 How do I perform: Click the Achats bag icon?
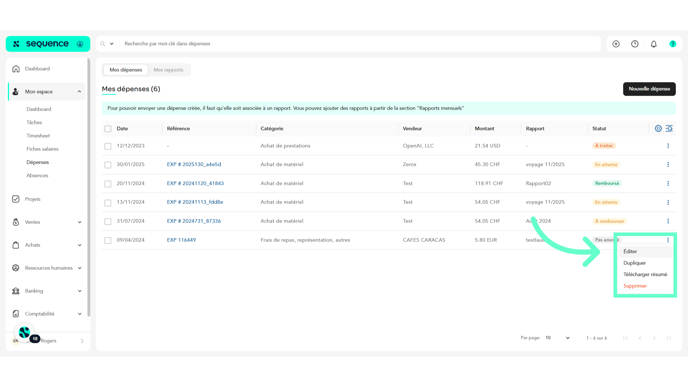tap(16, 245)
